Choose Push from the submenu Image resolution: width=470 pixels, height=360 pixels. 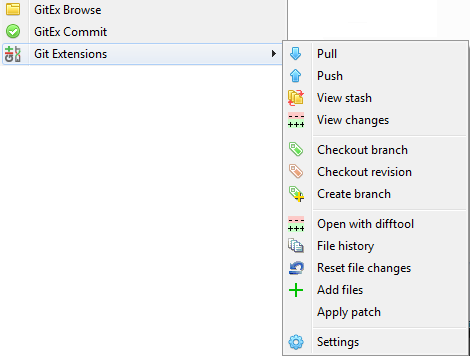click(376, 76)
